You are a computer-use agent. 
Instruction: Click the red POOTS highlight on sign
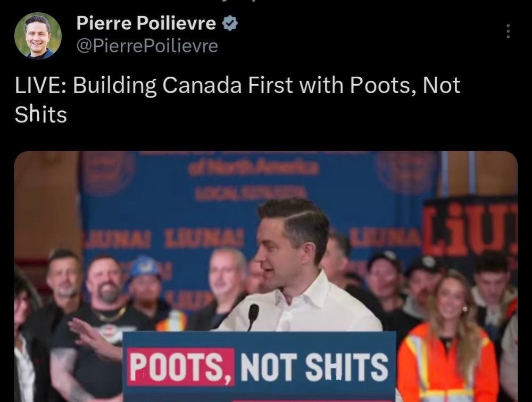tap(181, 367)
